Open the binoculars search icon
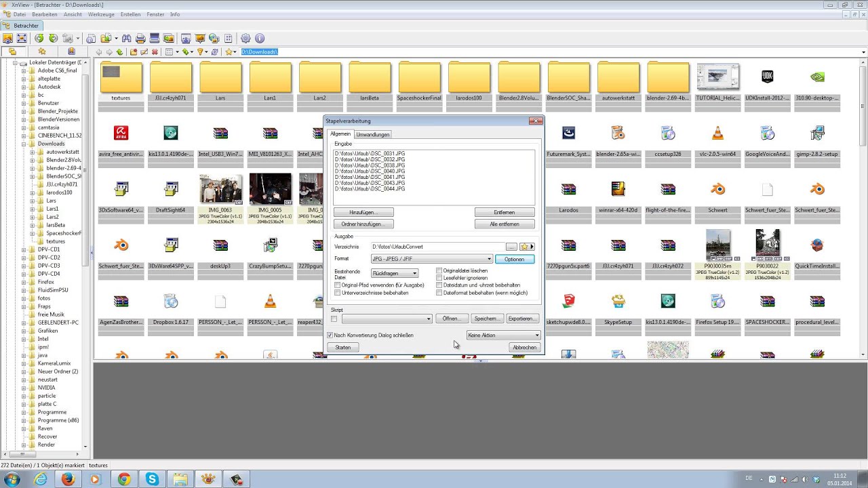This screenshot has width=868, height=488. 127,39
